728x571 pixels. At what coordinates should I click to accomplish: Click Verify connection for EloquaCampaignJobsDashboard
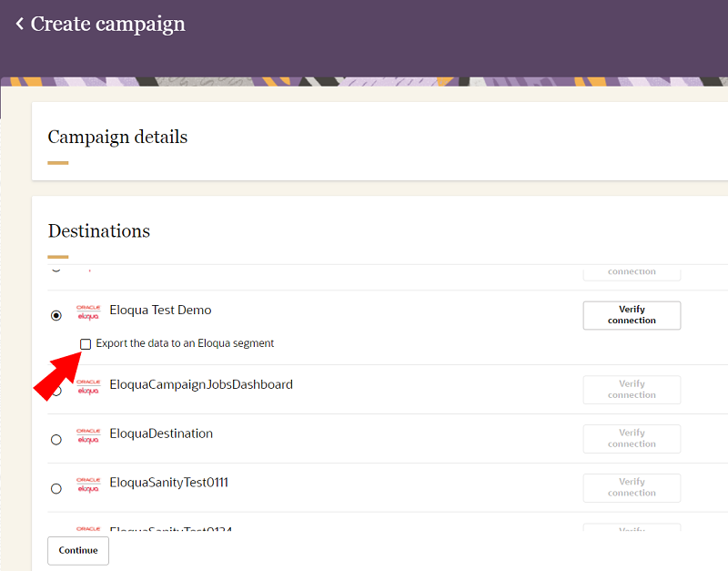coord(632,390)
